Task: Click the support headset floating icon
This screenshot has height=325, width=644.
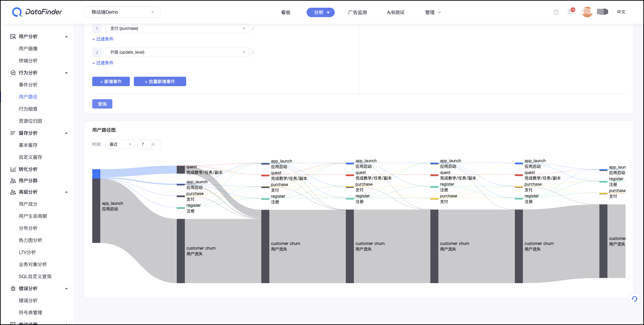Action: (635, 299)
